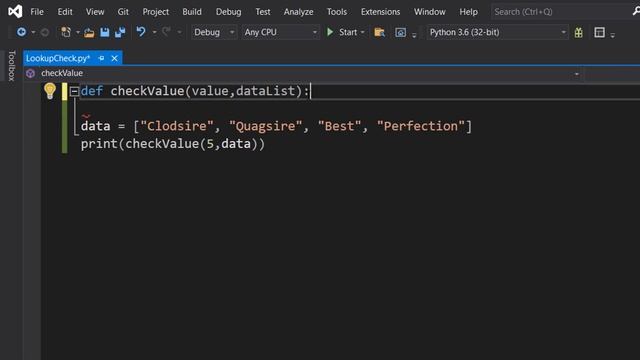Click the data list assignment line

click(x=276, y=126)
